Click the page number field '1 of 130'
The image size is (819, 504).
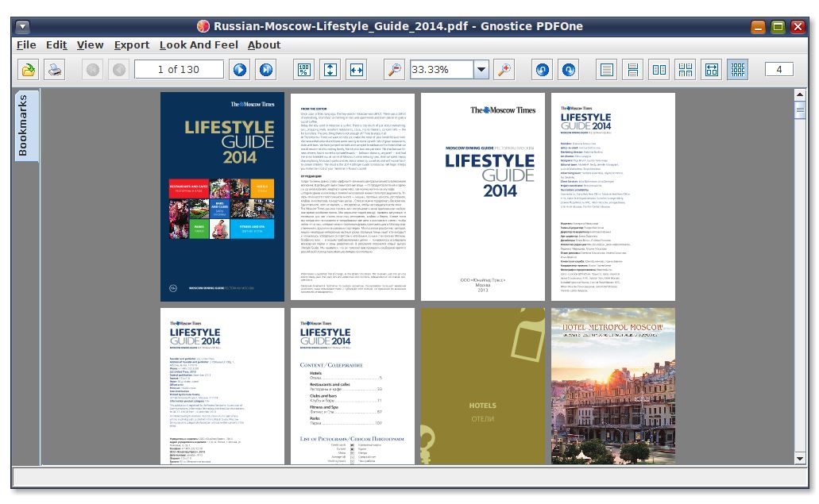pos(179,69)
